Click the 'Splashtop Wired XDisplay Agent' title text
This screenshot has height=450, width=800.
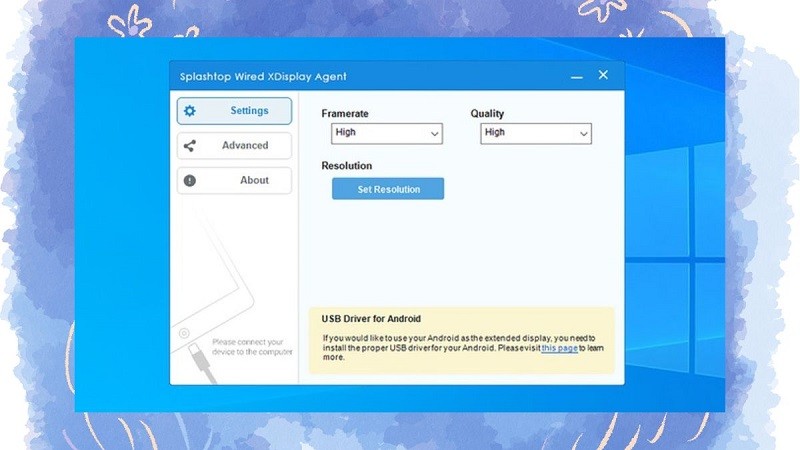[x=263, y=77]
